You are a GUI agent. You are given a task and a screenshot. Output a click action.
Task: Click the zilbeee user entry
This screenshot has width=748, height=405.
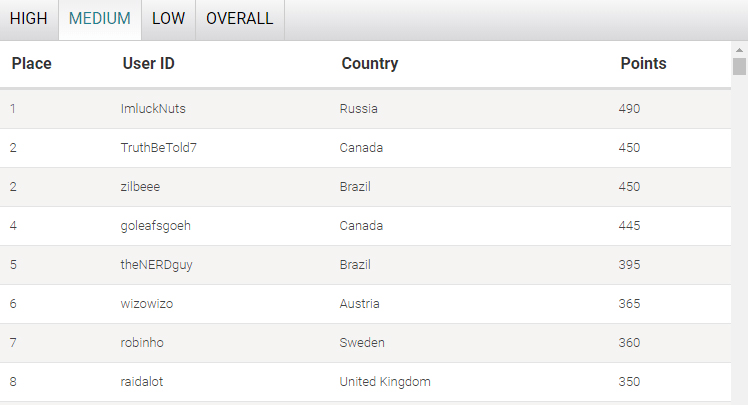(140, 187)
